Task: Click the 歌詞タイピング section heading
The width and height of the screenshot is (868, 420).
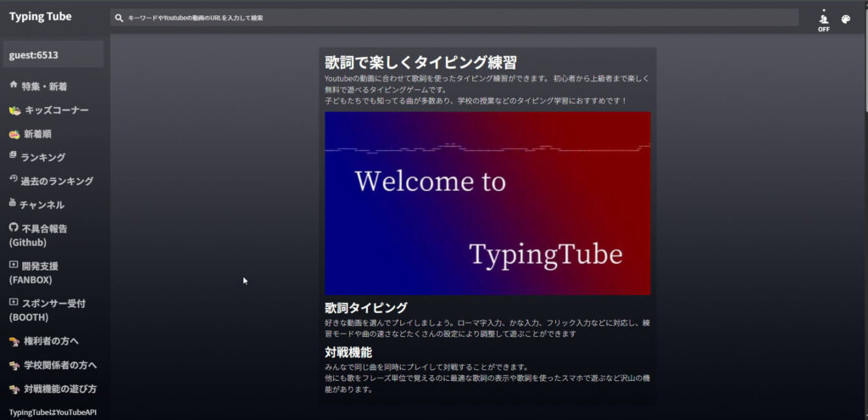Action: coord(366,307)
